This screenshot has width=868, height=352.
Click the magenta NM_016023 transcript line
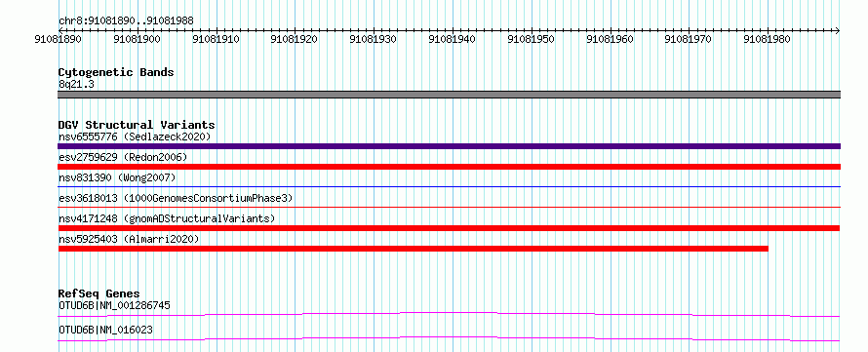pyautogui.click(x=449, y=338)
